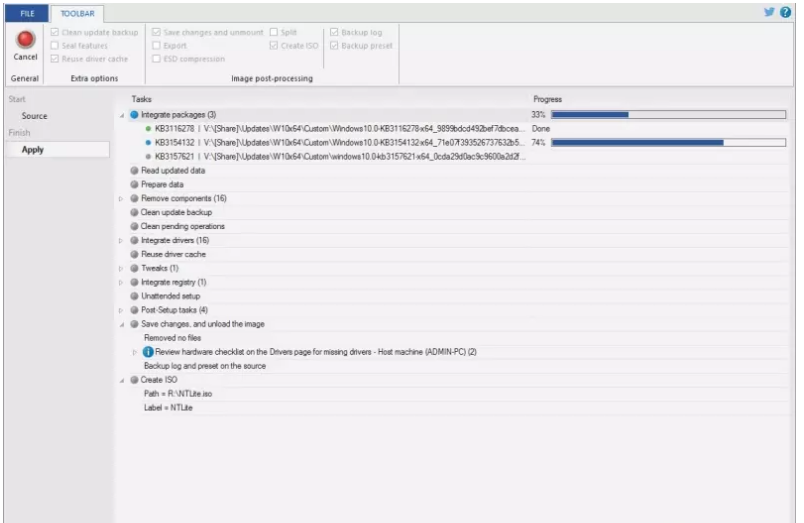The width and height of the screenshot is (804, 523).
Task: Select 'Unattended setup' task label
Action: pos(170,296)
